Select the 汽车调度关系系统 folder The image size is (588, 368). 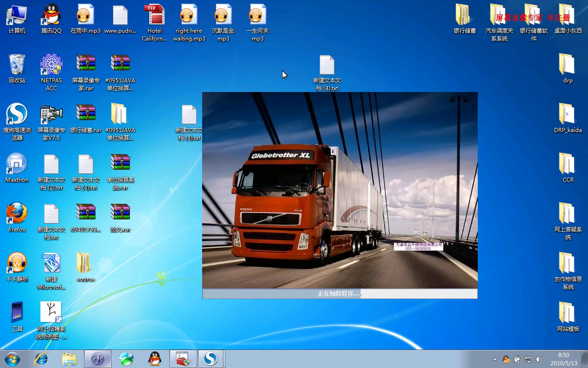(x=499, y=22)
